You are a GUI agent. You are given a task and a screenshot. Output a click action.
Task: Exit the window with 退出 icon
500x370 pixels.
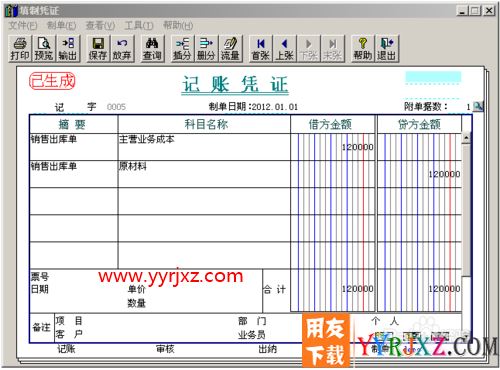tap(386, 49)
